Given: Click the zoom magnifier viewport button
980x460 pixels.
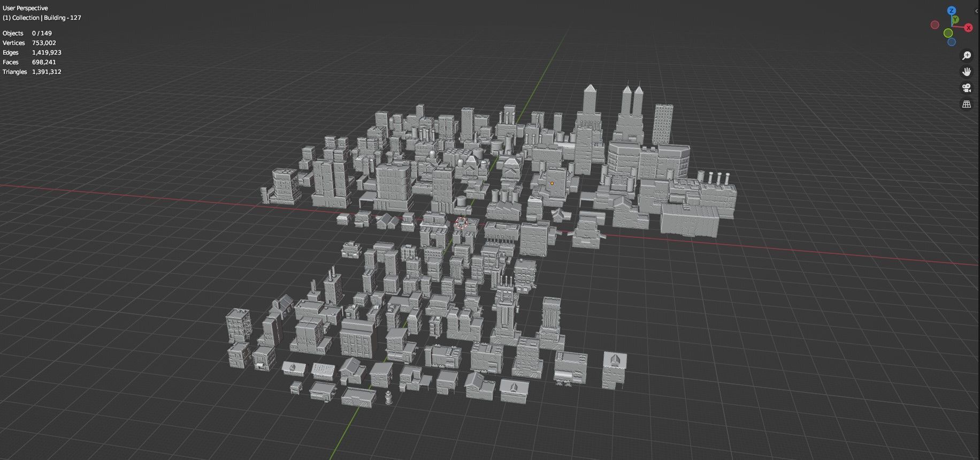Looking at the screenshot, I should (x=967, y=56).
